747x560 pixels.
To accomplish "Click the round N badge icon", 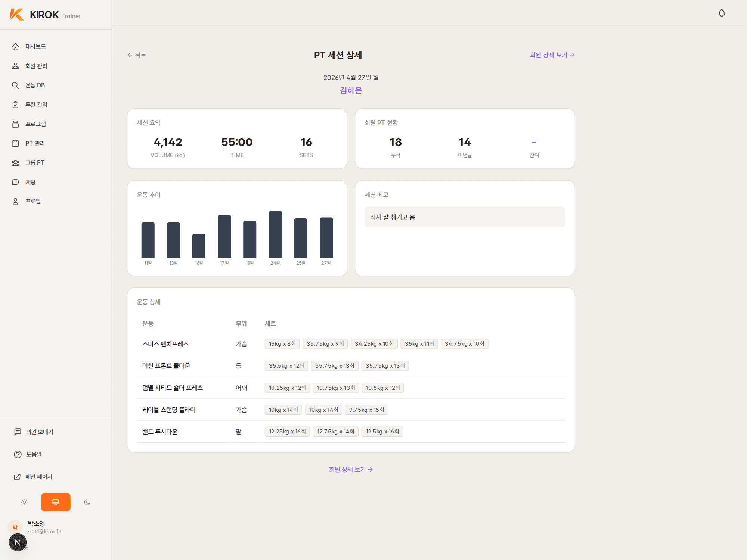I will [x=18, y=542].
